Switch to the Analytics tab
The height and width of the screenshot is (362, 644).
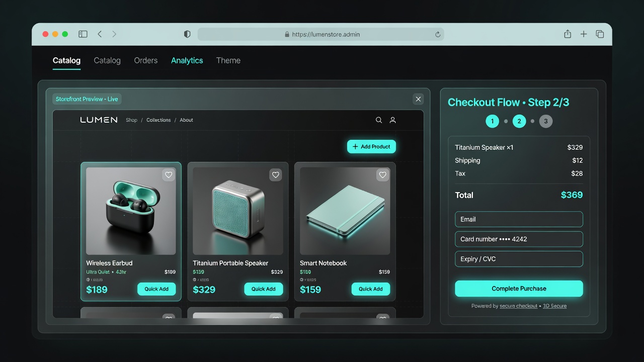click(x=187, y=60)
